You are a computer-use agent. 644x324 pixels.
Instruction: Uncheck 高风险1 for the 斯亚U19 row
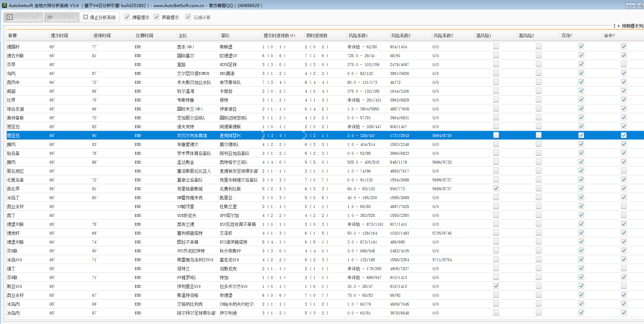click(496, 286)
